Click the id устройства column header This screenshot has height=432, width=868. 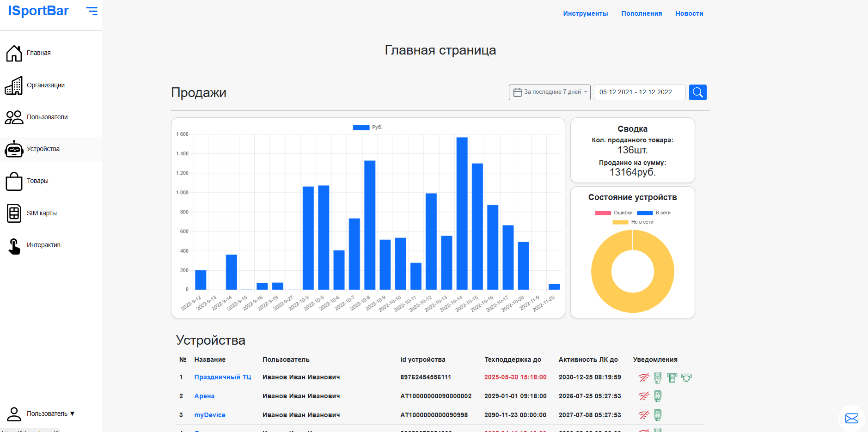pyautogui.click(x=422, y=359)
